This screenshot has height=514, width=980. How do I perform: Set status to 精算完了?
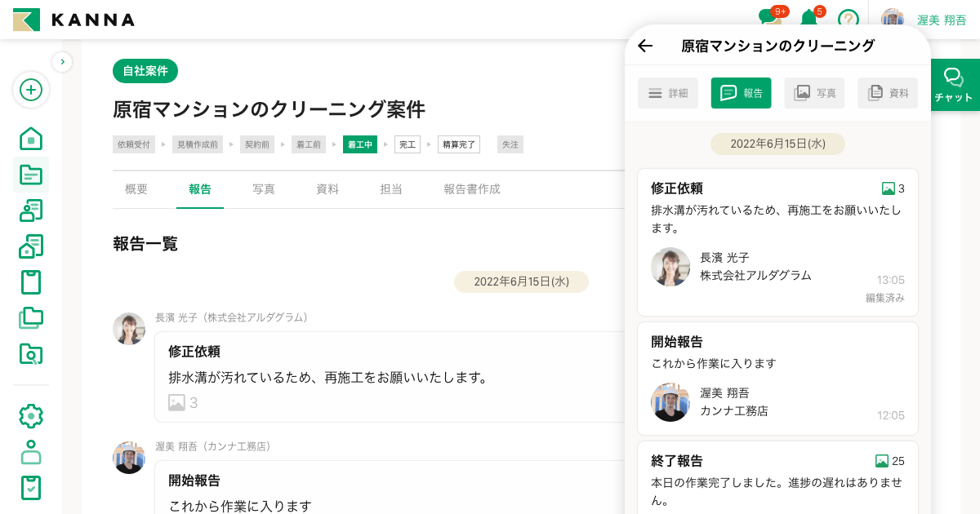click(459, 144)
